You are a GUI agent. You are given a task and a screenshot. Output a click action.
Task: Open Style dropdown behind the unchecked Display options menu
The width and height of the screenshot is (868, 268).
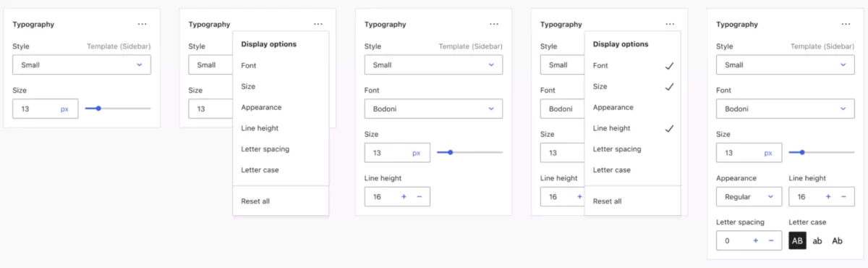[x=210, y=64]
